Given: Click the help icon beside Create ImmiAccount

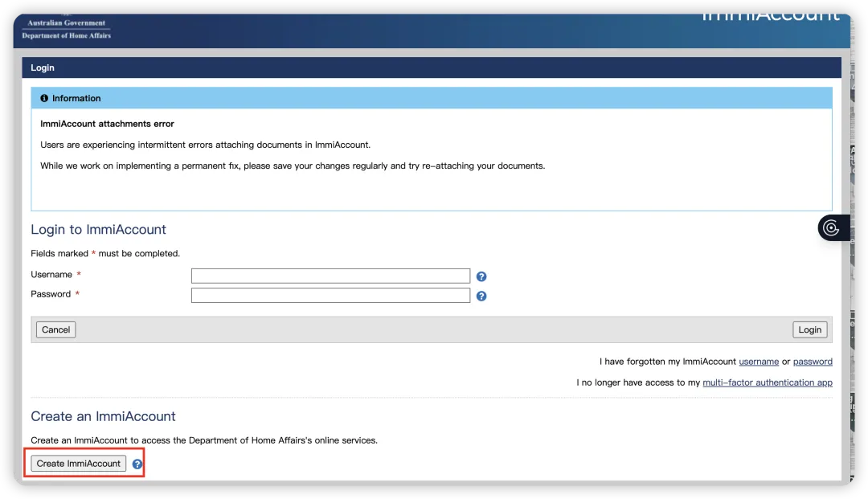Looking at the screenshot, I should 137,464.
